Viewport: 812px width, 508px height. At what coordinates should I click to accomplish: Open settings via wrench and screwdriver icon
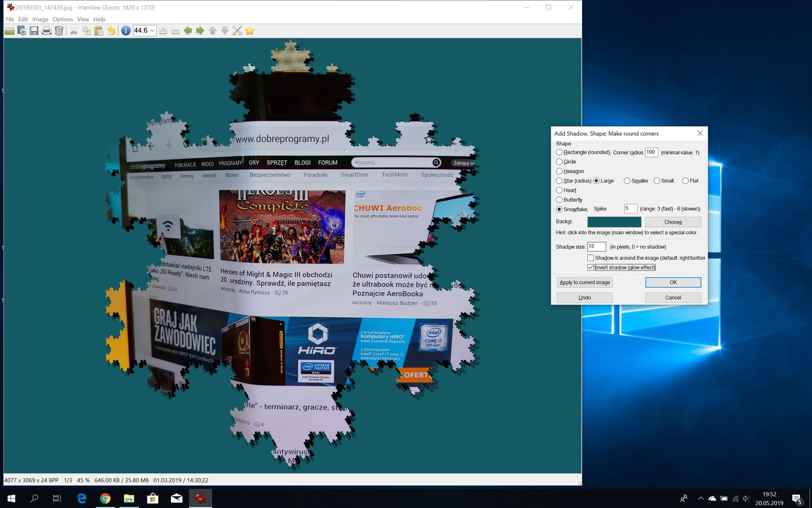tap(237, 31)
